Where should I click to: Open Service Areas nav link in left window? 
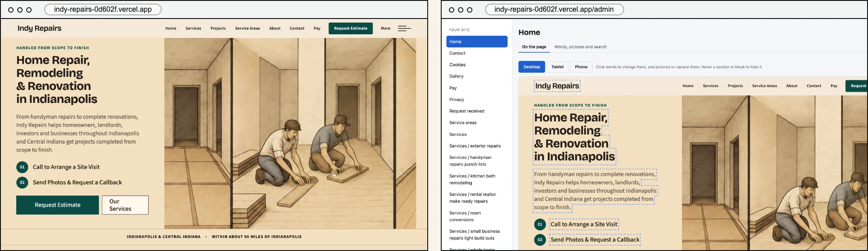click(x=247, y=28)
